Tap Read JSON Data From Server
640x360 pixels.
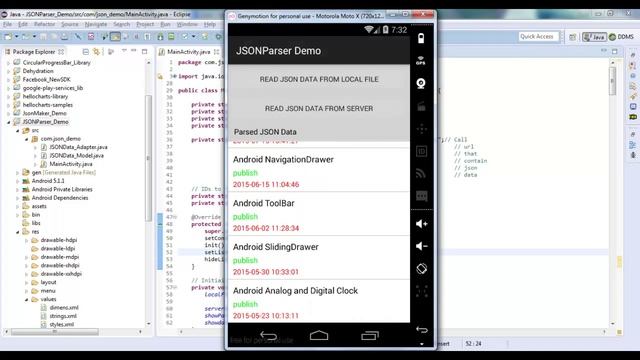point(319,109)
